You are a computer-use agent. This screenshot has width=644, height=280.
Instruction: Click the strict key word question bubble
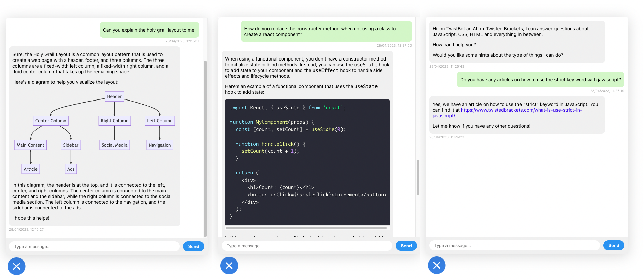pyautogui.click(x=540, y=80)
